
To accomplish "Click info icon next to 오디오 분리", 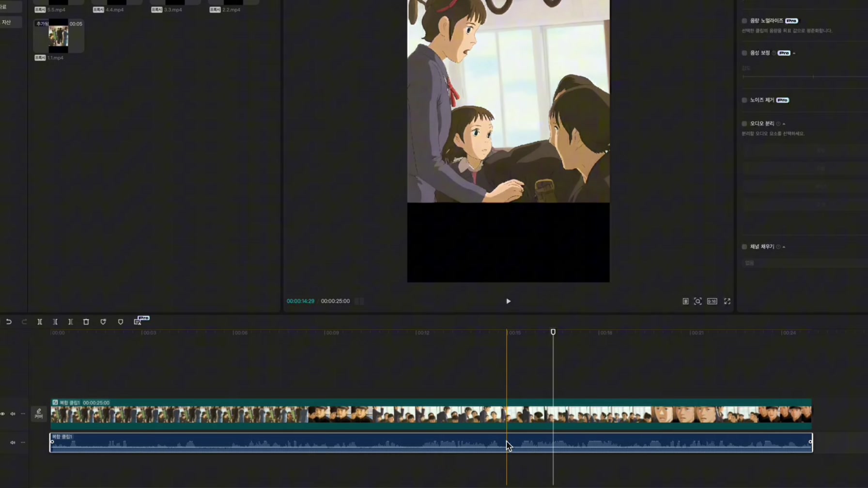I will tap(778, 124).
